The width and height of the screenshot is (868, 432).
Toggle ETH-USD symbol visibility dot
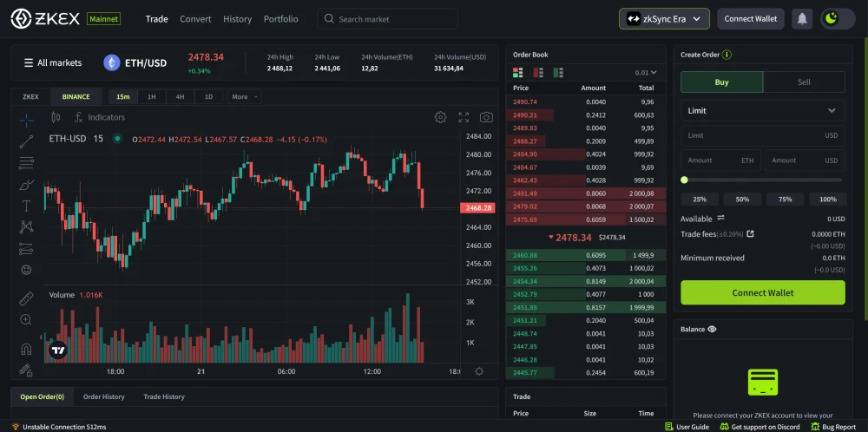pos(117,139)
